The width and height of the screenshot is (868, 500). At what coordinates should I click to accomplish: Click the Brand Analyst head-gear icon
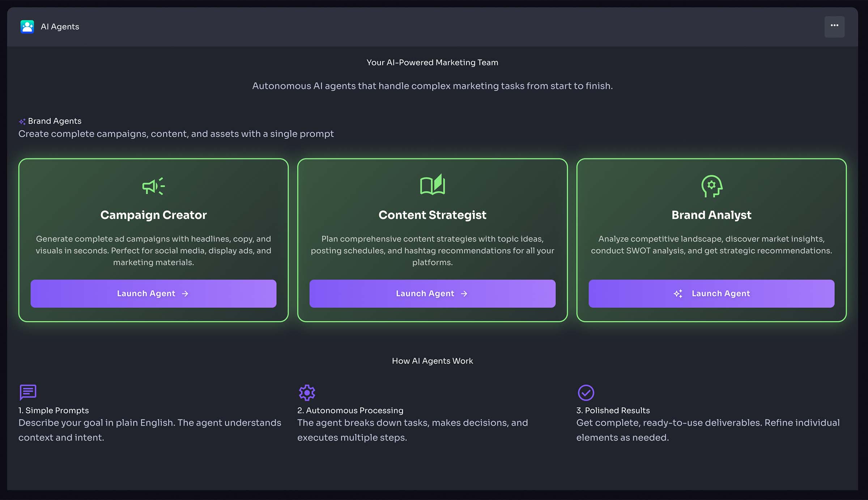click(711, 186)
